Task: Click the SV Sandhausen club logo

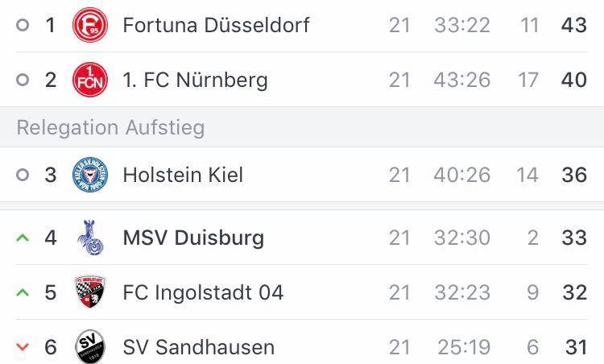Action: (89, 347)
